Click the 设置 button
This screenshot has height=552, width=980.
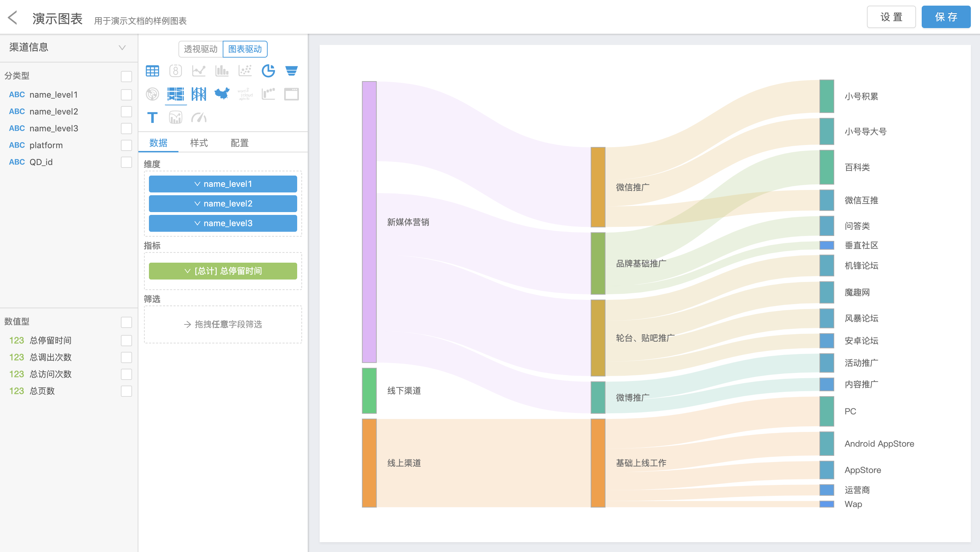pyautogui.click(x=891, y=17)
